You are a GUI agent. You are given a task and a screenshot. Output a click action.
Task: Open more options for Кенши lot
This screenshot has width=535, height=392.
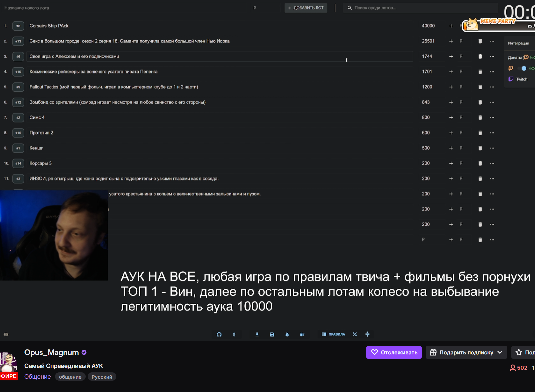492,148
